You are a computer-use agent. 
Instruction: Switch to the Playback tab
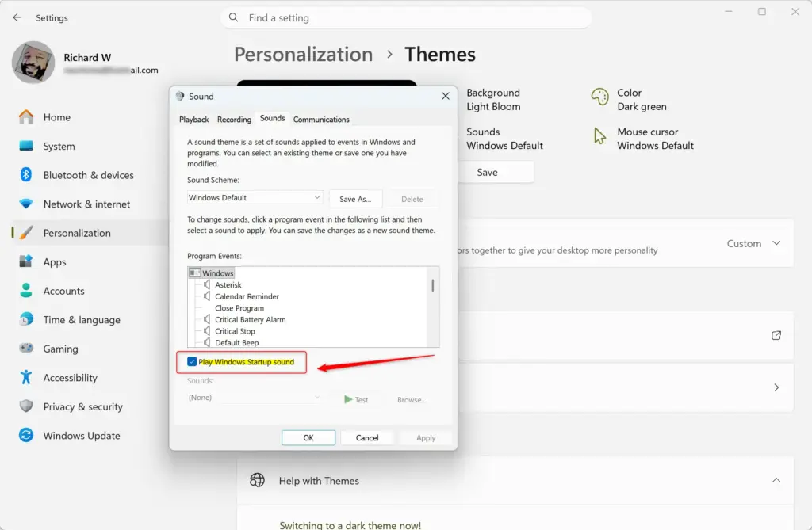tap(193, 120)
